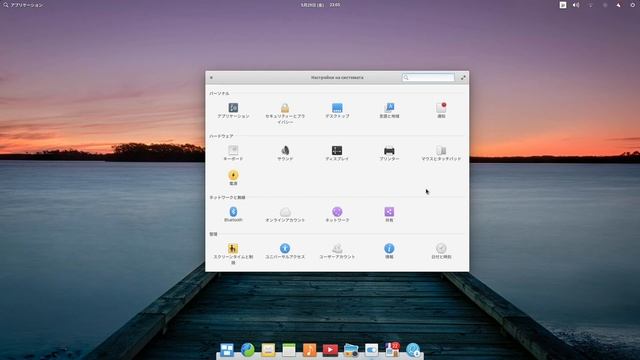This screenshot has width=640, height=360.
Task: Open the Notifications settings icon
Action: point(441,108)
